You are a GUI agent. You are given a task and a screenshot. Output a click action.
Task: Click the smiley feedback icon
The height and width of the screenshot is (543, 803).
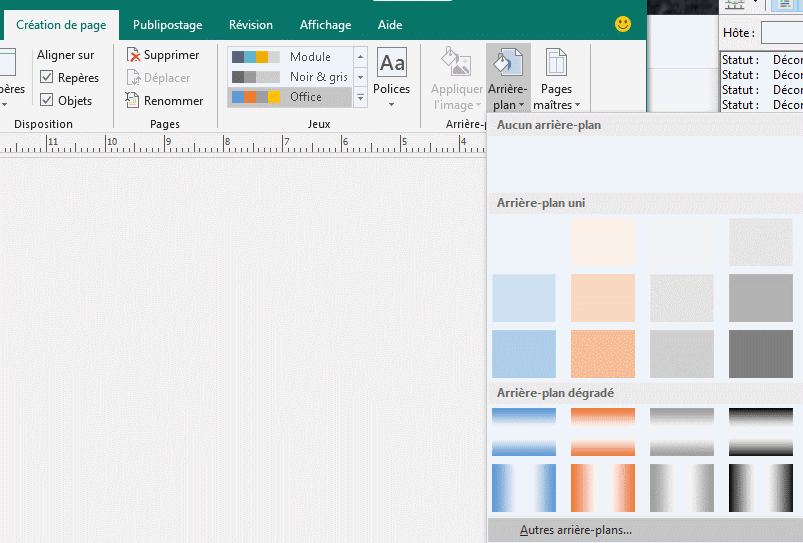click(623, 24)
